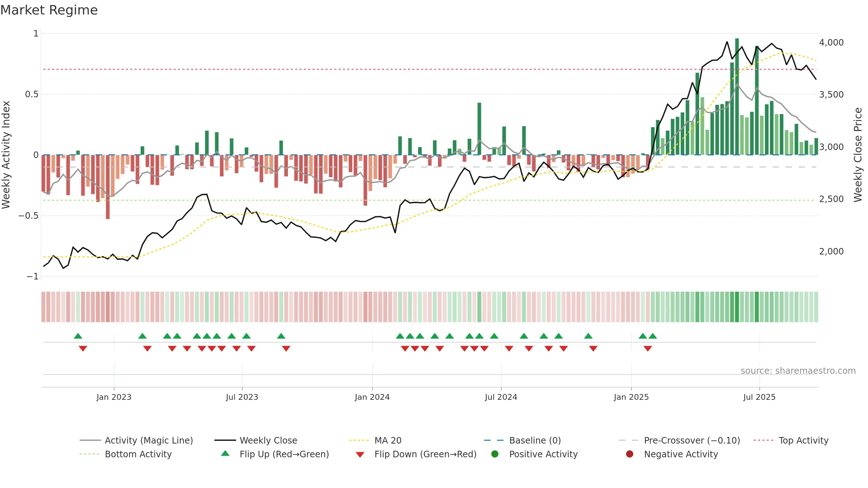
Task: Toggle Top Activity legend entry
Action: [791, 440]
